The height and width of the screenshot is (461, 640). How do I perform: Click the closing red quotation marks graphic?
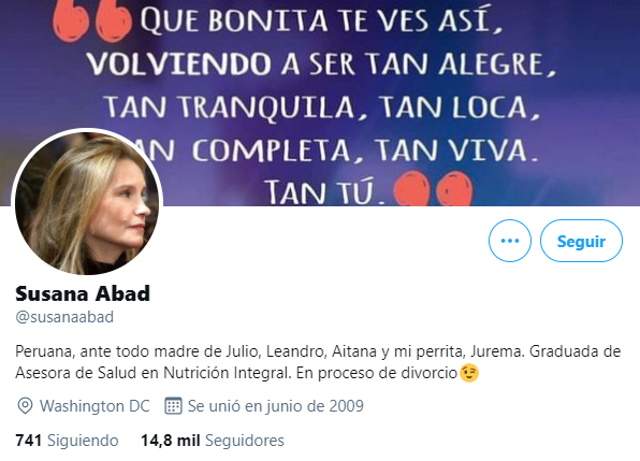pos(433,188)
